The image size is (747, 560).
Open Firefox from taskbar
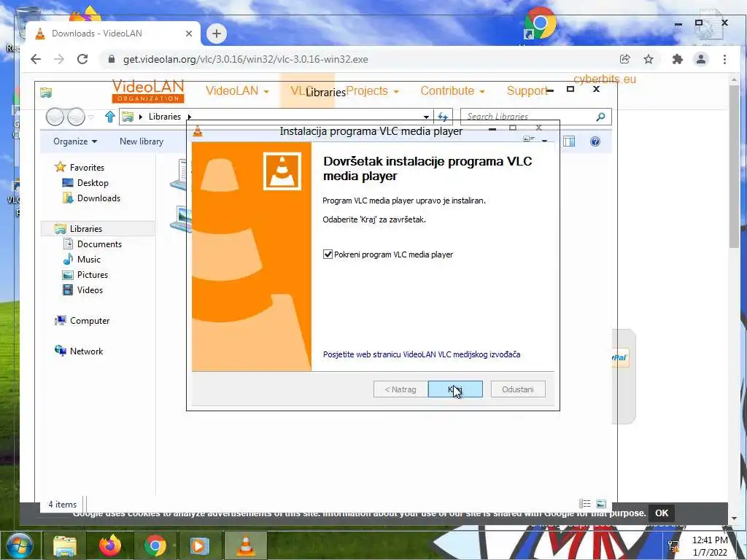(x=110, y=545)
